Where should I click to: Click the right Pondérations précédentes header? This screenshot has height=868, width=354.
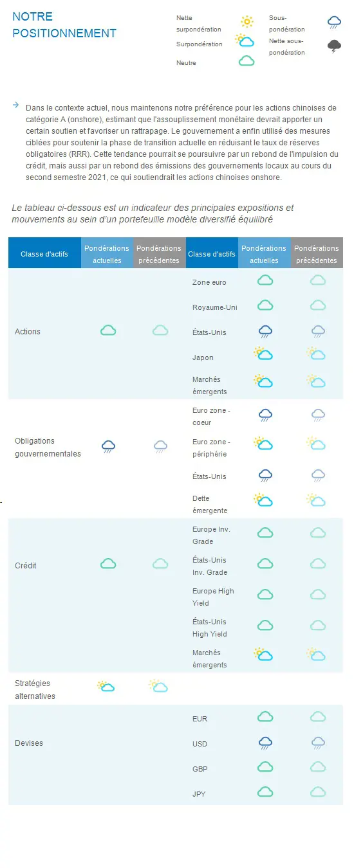(x=317, y=254)
